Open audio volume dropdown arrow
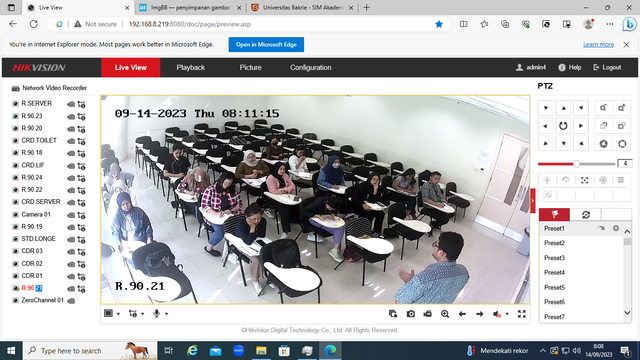The height and width of the screenshot is (360, 640). 507,314
